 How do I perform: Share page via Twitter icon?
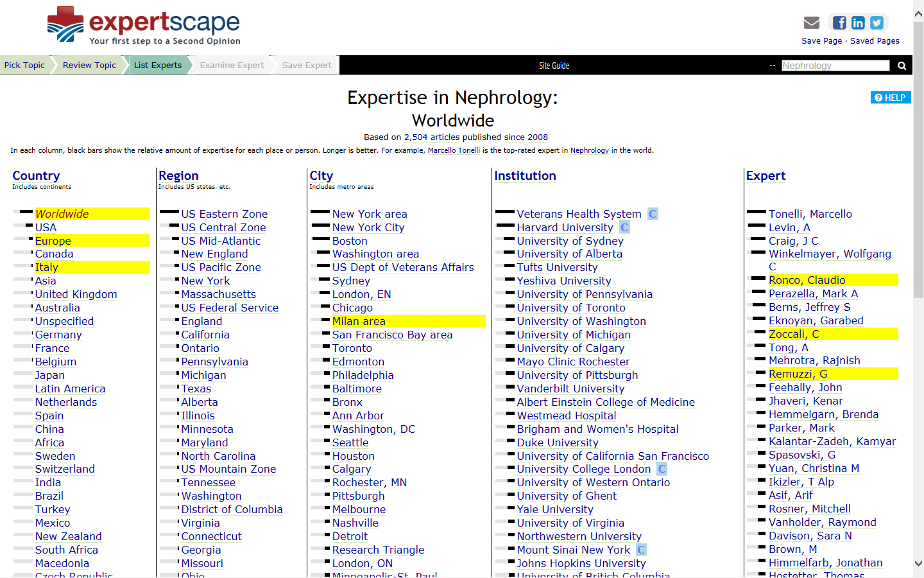point(877,23)
